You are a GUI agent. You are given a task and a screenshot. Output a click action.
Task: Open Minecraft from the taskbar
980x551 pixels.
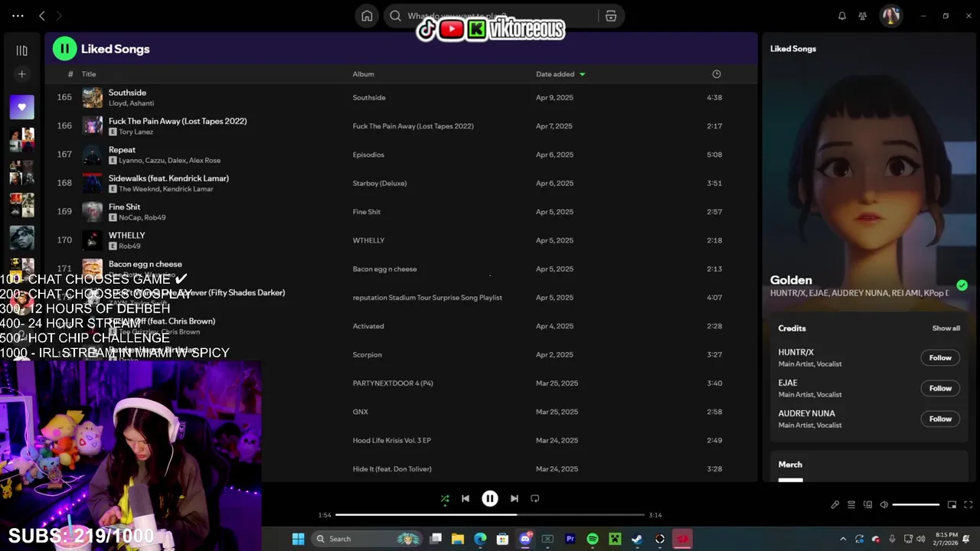coord(615,539)
